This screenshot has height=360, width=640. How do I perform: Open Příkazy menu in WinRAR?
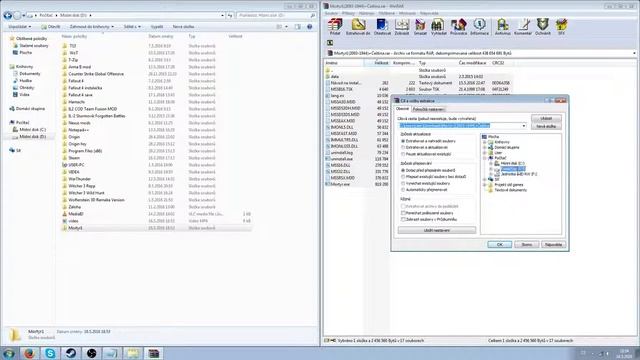click(348, 13)
